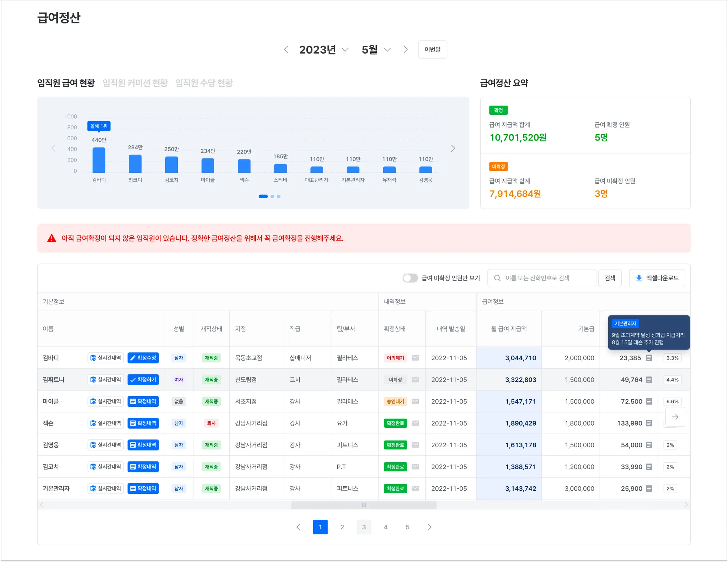Toggle 급여 미확정 인원만 보기 switch
Image resolution: width=728 pixels, height=562 pixels.
[410, 278]
